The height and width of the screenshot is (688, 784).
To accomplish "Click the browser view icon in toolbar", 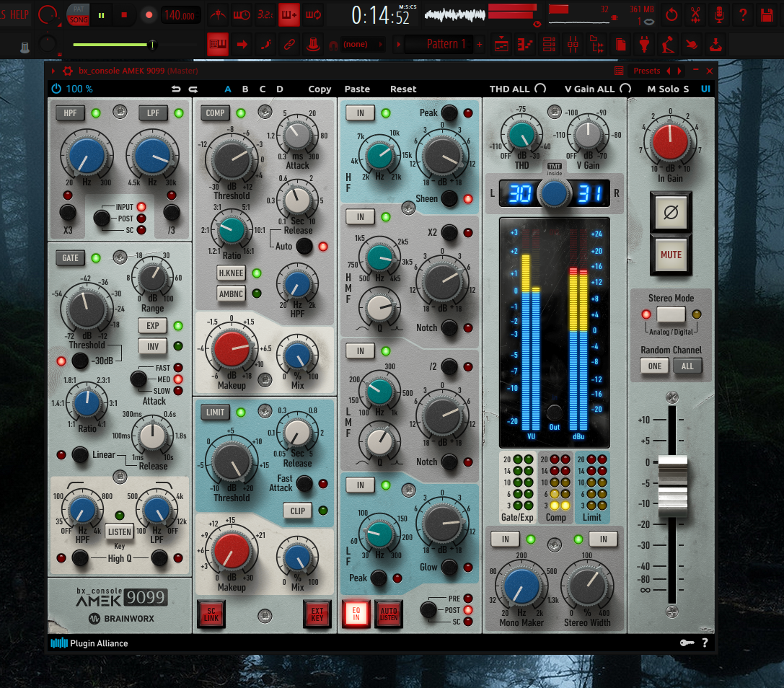I will (x=597, y=45).
